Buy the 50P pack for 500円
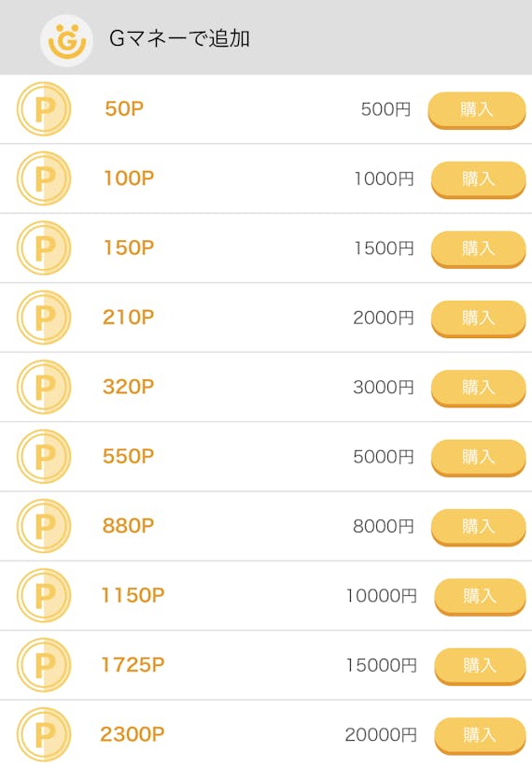Image resolution: width=532 pixels, height=766 pixels. [x=477, y=110]
